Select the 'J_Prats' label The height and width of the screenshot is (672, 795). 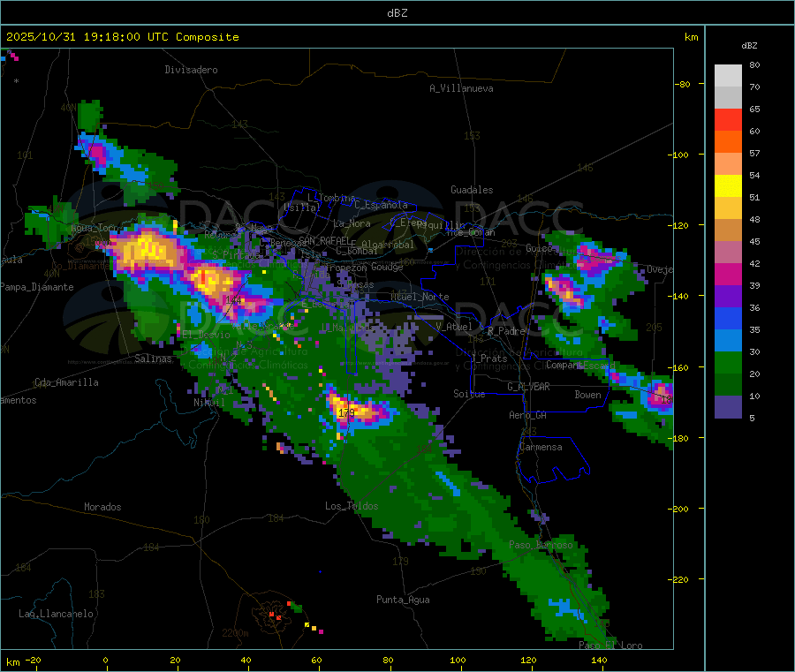click(x=489, y=359)
